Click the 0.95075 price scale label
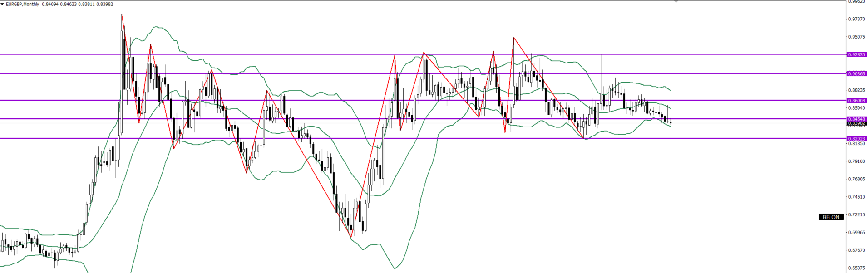868x273 pixels. click(857, 37)
